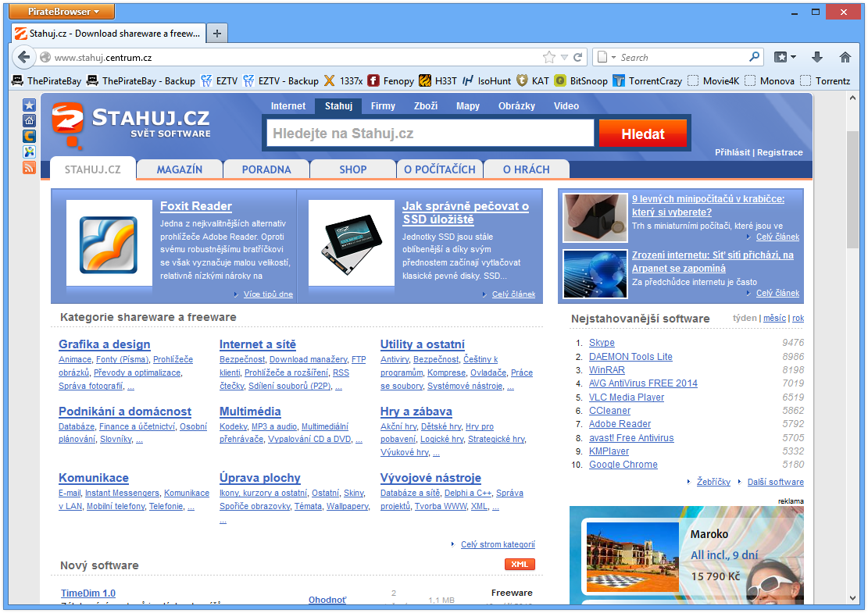868x613 pixels.
Task: Open the Grafika a design category
Action: coord(104,344)
